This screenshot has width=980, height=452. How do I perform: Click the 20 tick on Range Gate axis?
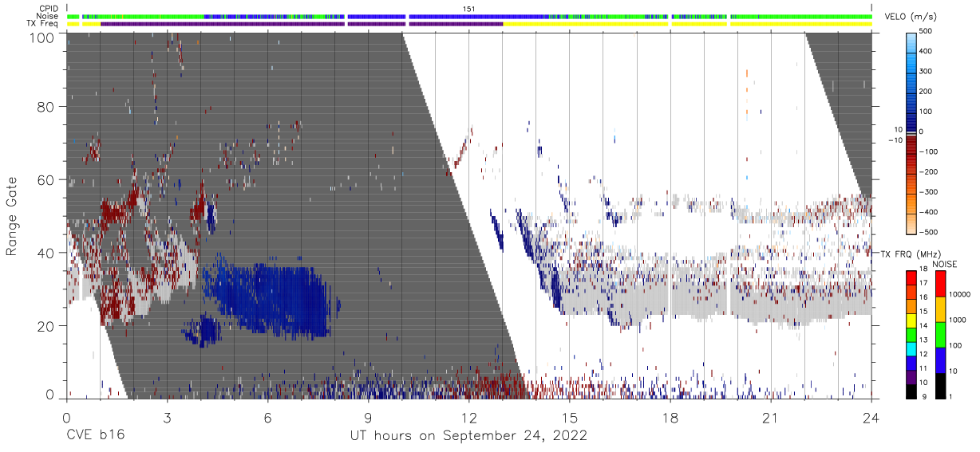[47, 325]
